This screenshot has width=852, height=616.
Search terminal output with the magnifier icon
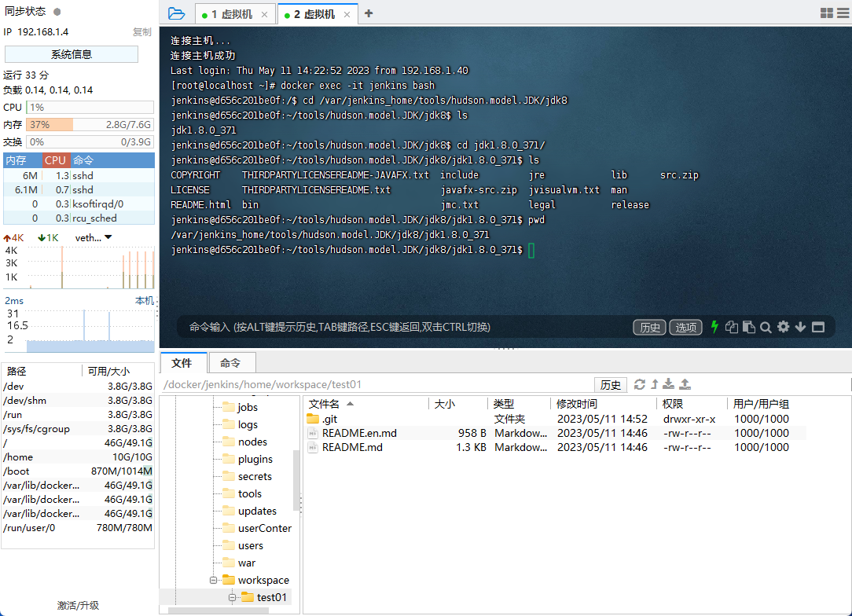766,327
